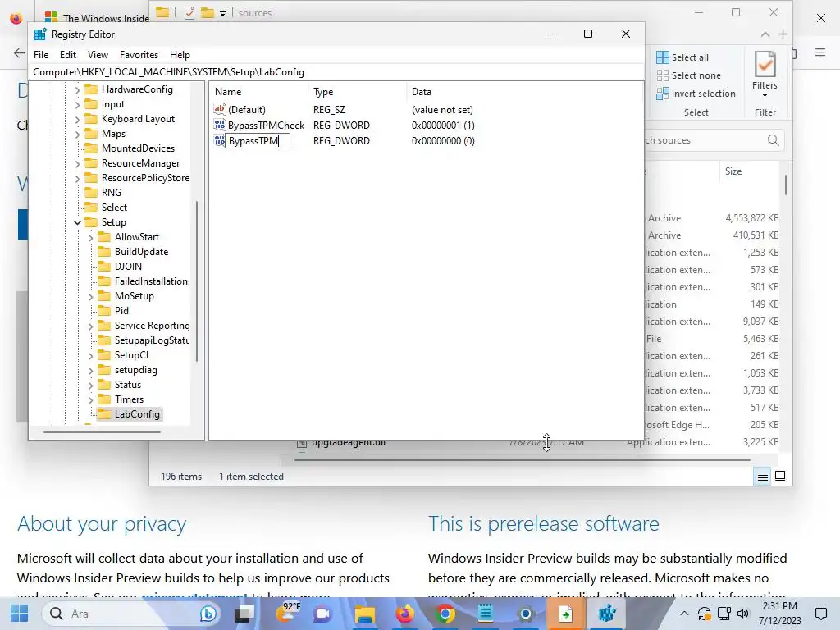Open Chrome from the taskbar
The height and width of the screenshot is (630, 840).
coord(445,614)
